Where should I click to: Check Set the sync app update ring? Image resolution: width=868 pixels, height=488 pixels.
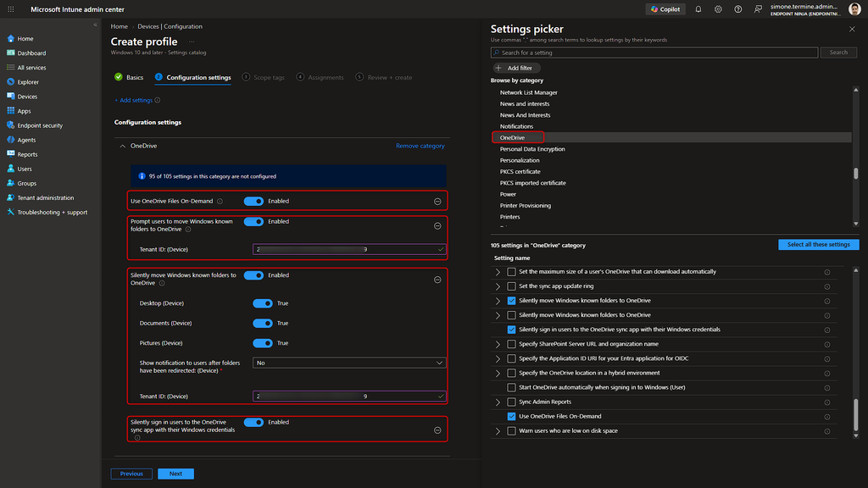click(x=511, y=286)
